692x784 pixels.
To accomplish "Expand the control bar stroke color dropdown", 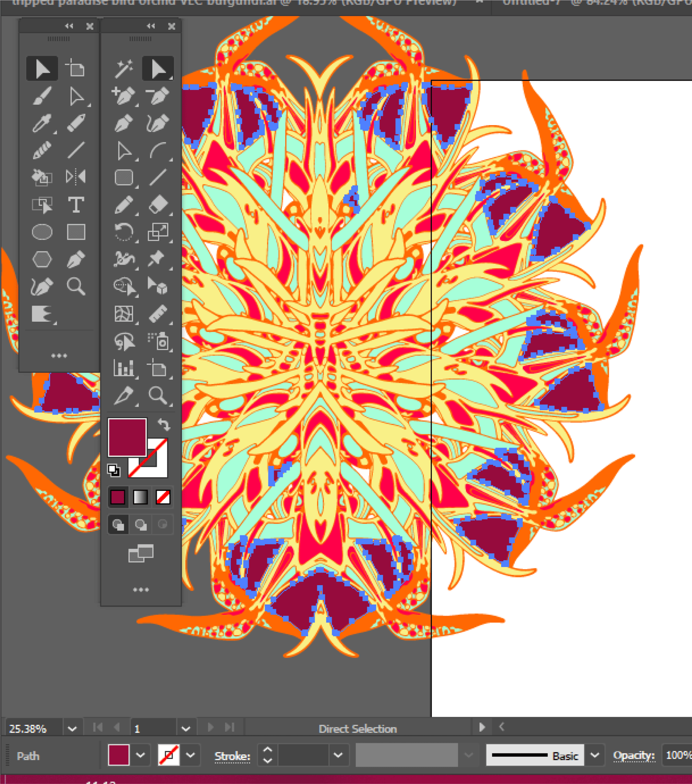I will tap(191, 756).
